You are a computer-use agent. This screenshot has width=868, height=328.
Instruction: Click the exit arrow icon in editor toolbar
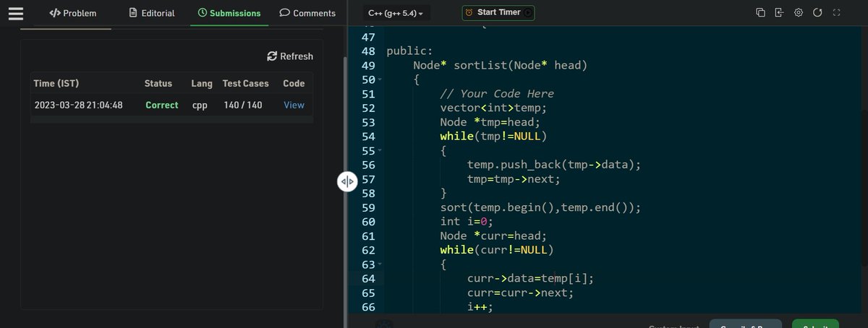point(779,12)
